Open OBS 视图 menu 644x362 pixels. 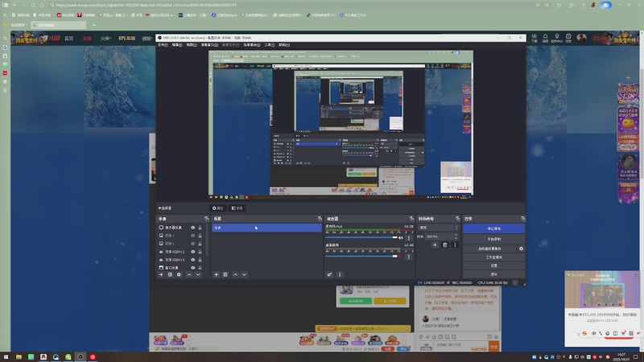pyautogui.click(x=192, y=45)
